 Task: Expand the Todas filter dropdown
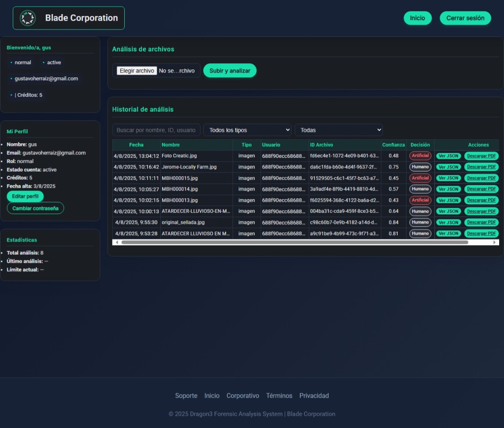click(x=338, y=130)
